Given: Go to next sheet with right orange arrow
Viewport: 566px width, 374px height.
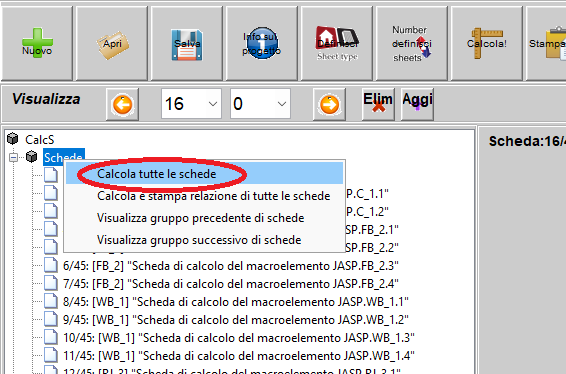Looking at the screenshot, I should coord(329,104).
